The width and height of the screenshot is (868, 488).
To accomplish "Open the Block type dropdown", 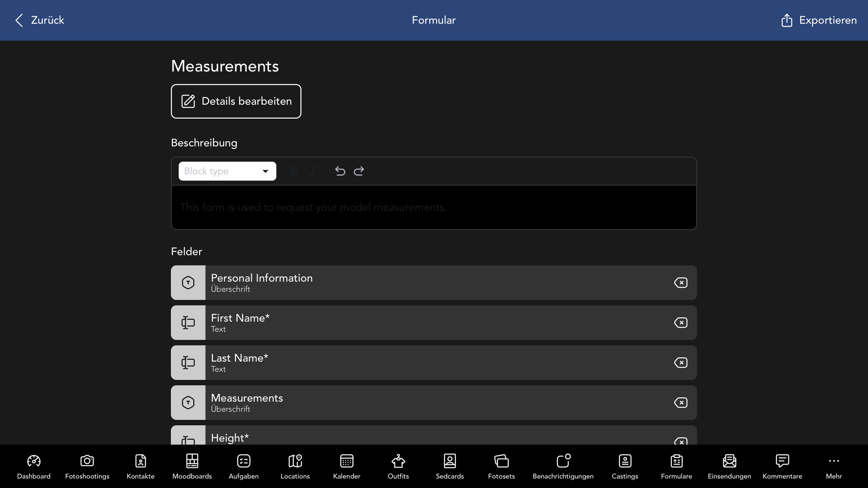I will pyautogui.click(x=227, y=171).
